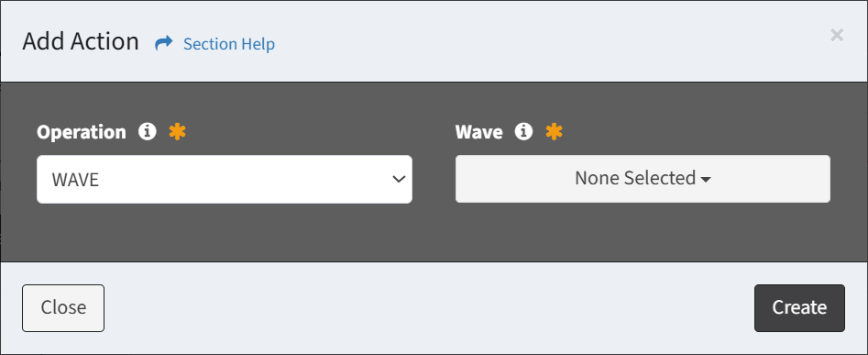Click the small caret after None Selected
Screen dimensions: 868x355
706,180
